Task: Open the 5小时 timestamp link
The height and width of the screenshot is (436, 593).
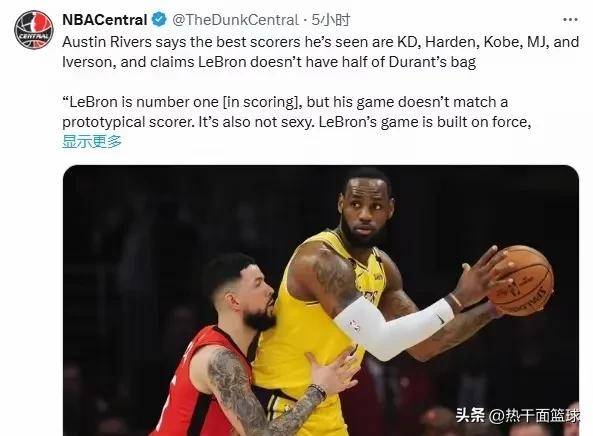Action: click(x=331, y=20)
